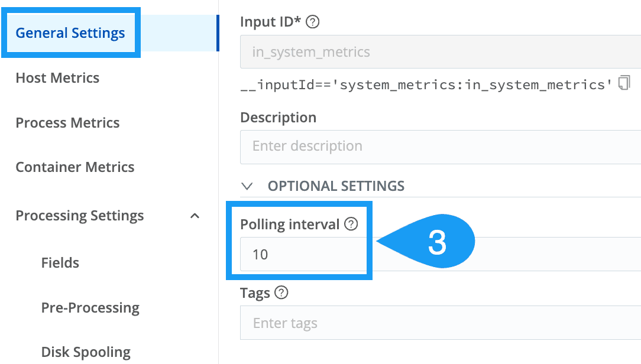Go to Process Metrics section
This screenshot has width=641, height=364.
(x=67, y=123)
